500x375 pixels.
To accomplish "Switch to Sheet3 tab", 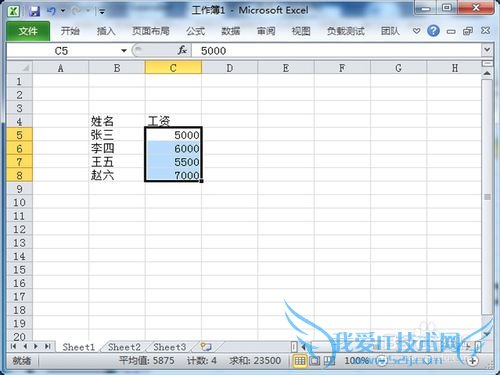I will click(x=170, y=347).
